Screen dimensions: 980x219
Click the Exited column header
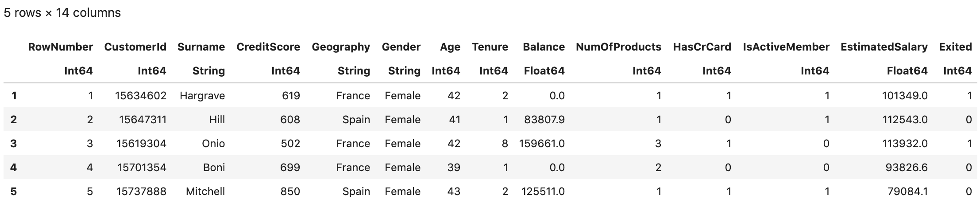(955, 47)
